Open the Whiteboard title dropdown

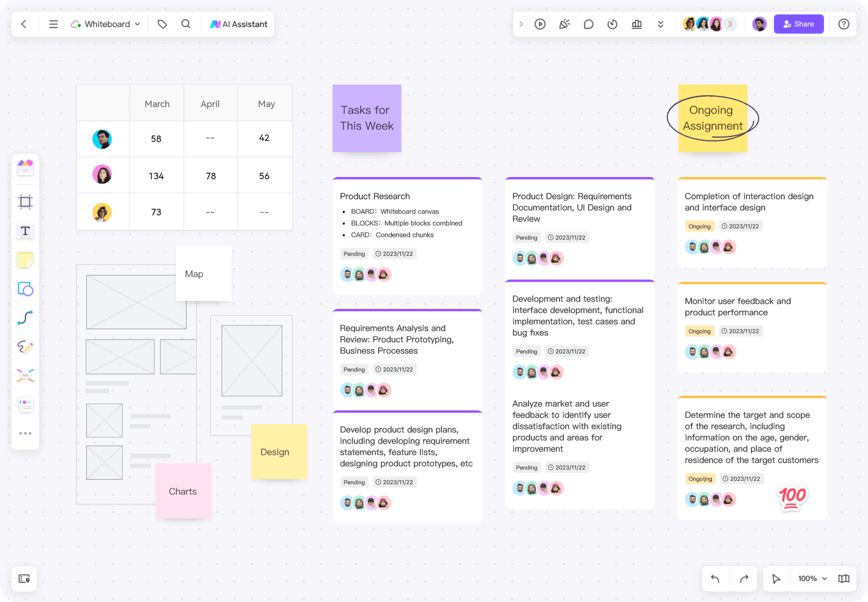pos(105,24)
